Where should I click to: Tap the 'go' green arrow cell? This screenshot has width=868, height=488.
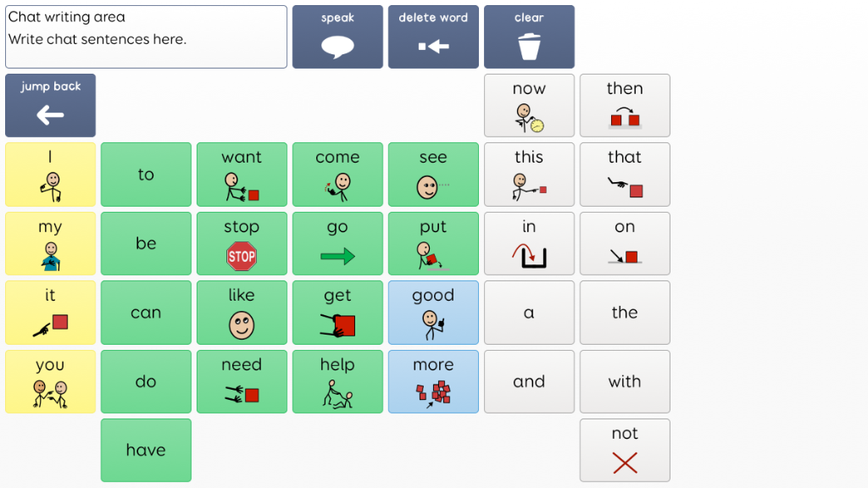pos(337,243)
